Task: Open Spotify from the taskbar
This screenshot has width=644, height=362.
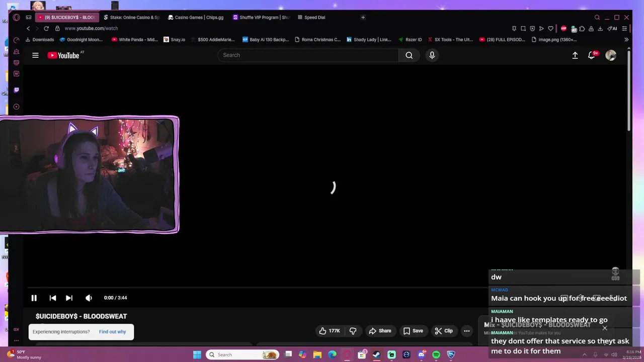Action: coord(436,354)
